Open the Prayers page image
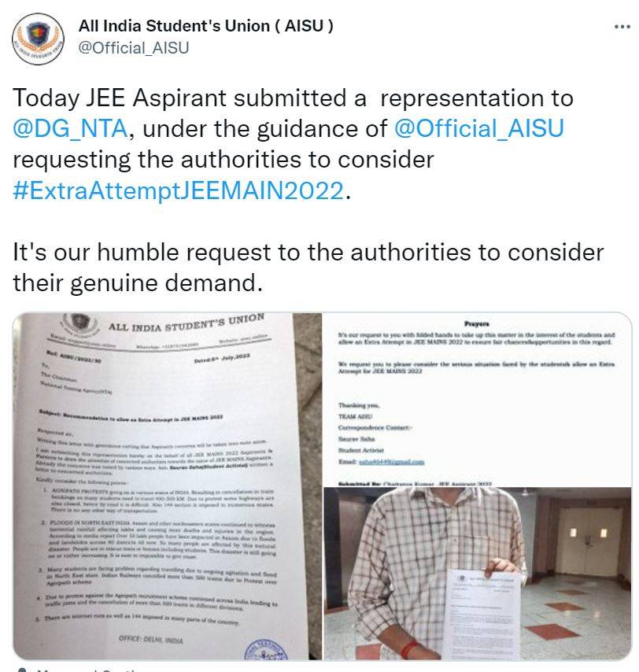Screen dimensions: 639x672 click(x=478, y=400)
